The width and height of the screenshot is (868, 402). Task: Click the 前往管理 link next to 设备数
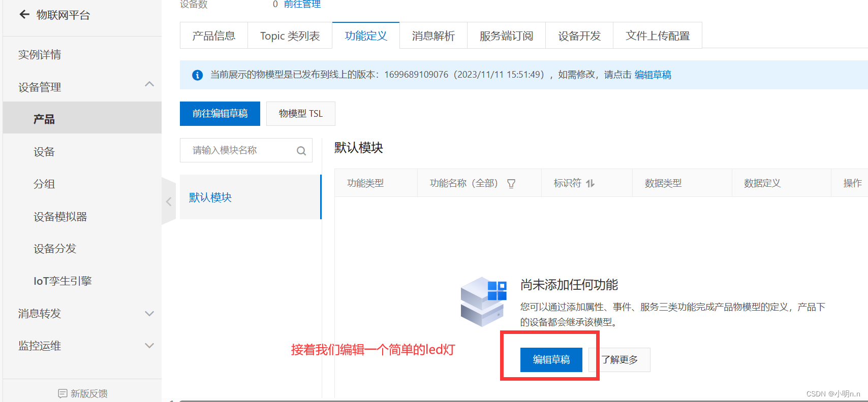point(302,4)
